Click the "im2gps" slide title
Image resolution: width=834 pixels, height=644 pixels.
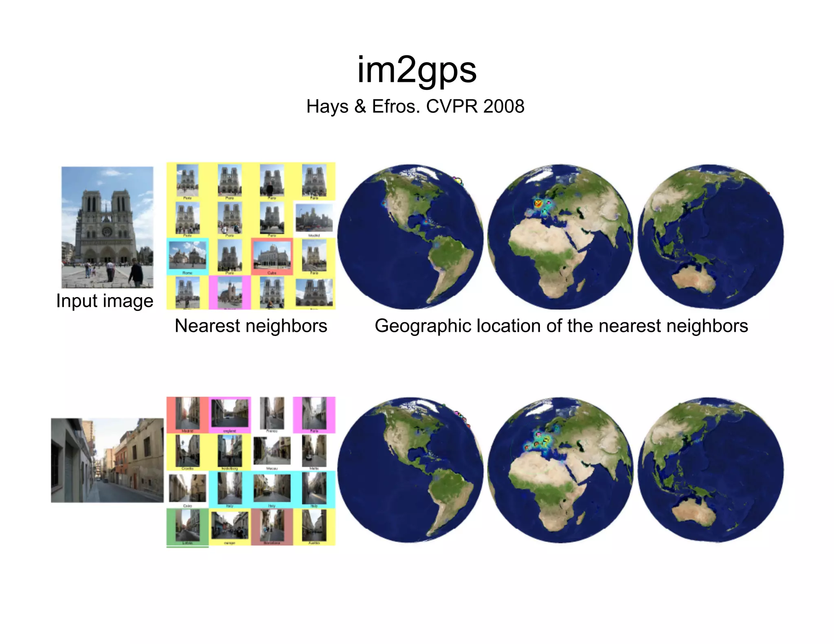417,70
